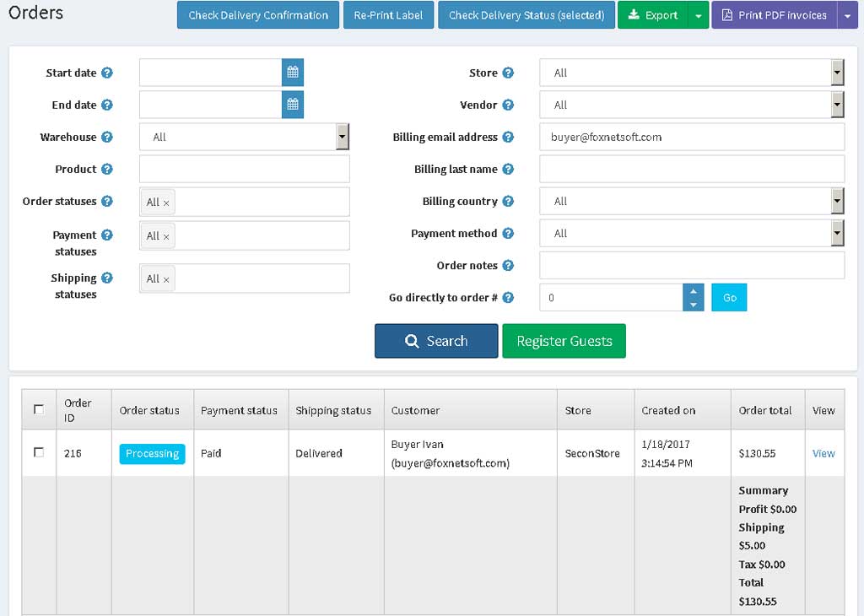This screenshot has width=864, height=616.
Task: Show help for Product field
Action: pos(107,169)
